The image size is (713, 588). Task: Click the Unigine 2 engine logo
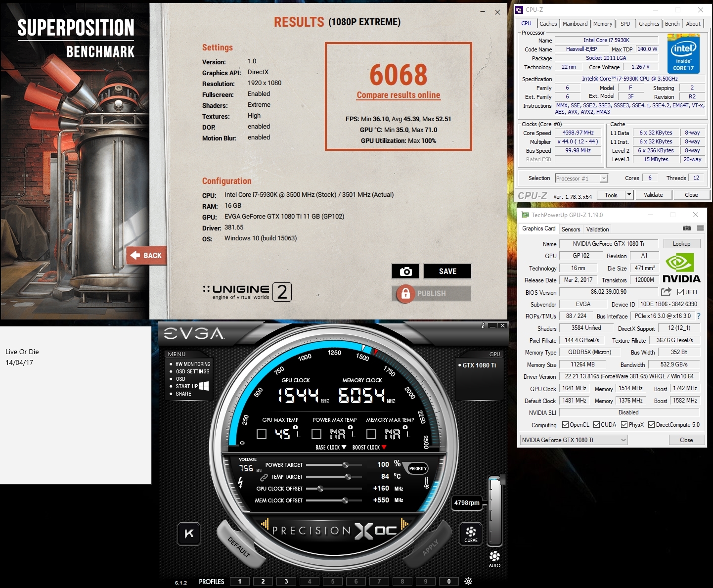[247, 292]
